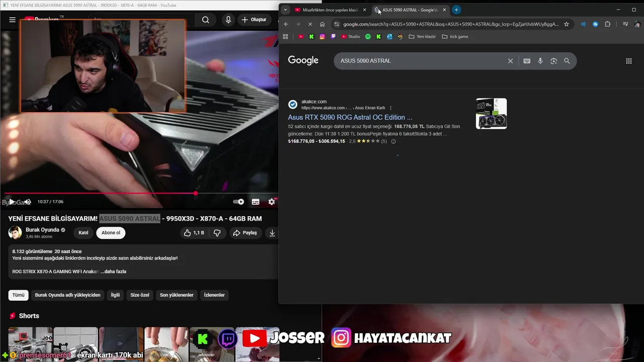
Task: Close the Misafirlikten önce yapılan tab
Action: 365,10
